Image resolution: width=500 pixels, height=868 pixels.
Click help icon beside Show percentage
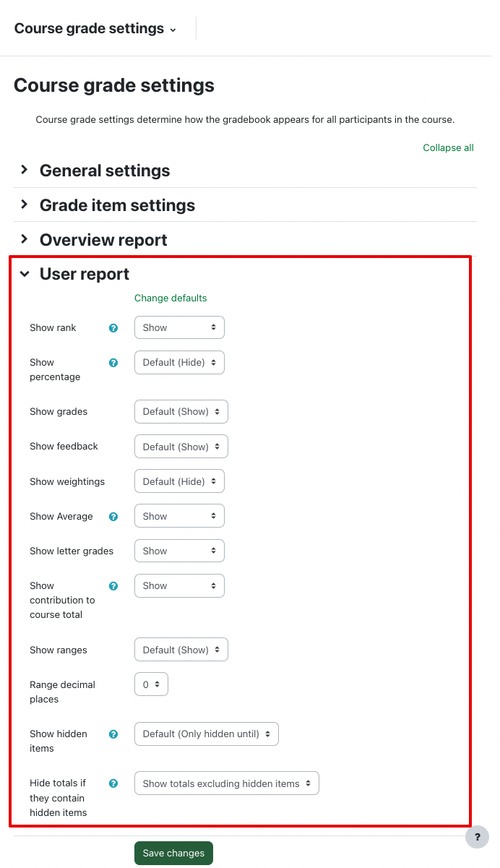click(x=113, y=363)
